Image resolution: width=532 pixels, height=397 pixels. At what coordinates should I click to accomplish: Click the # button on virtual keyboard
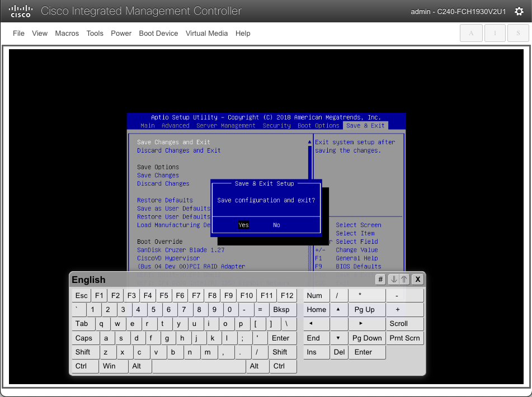(380, 280)
